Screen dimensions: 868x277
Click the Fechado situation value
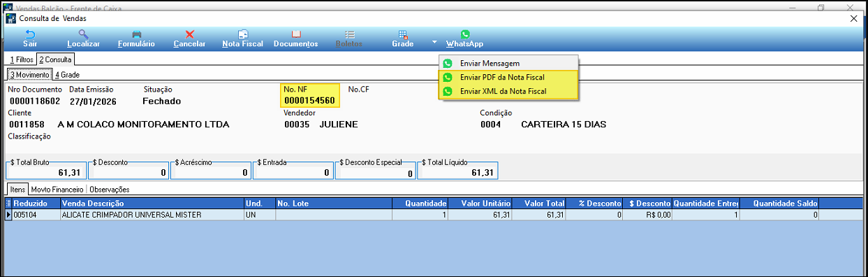pos(161,101)
